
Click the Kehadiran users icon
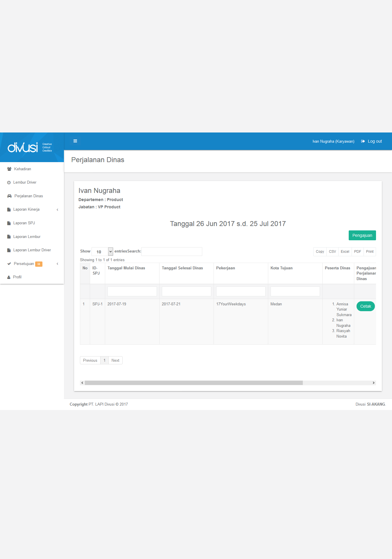(x=9, y=169)
